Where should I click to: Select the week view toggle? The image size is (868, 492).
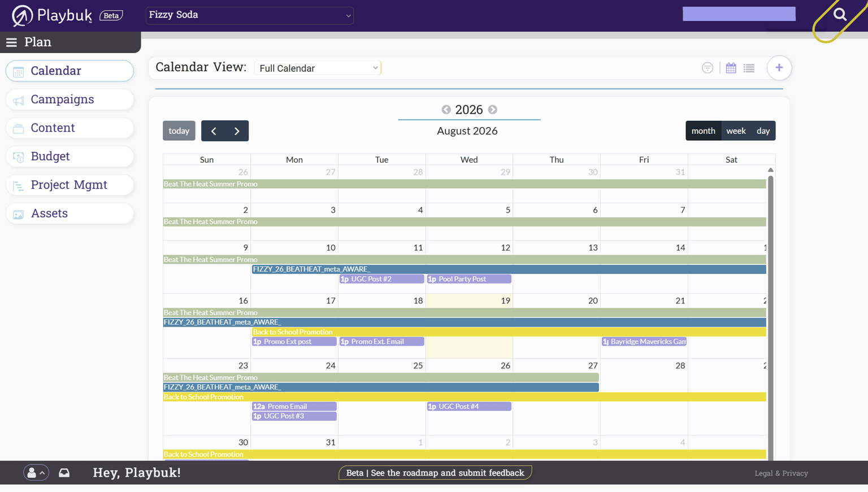tap(736, 130)
